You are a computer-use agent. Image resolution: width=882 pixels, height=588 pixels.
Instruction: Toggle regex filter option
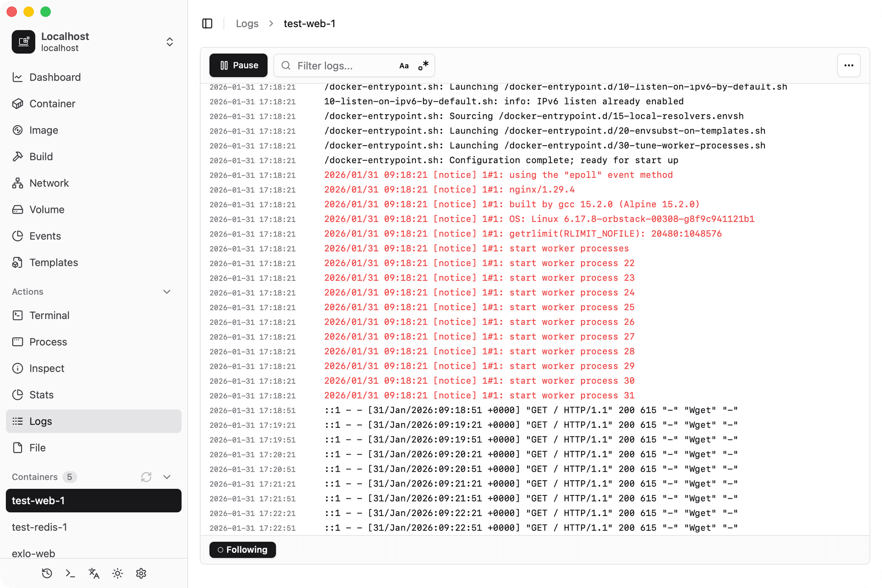pos(423,65)
